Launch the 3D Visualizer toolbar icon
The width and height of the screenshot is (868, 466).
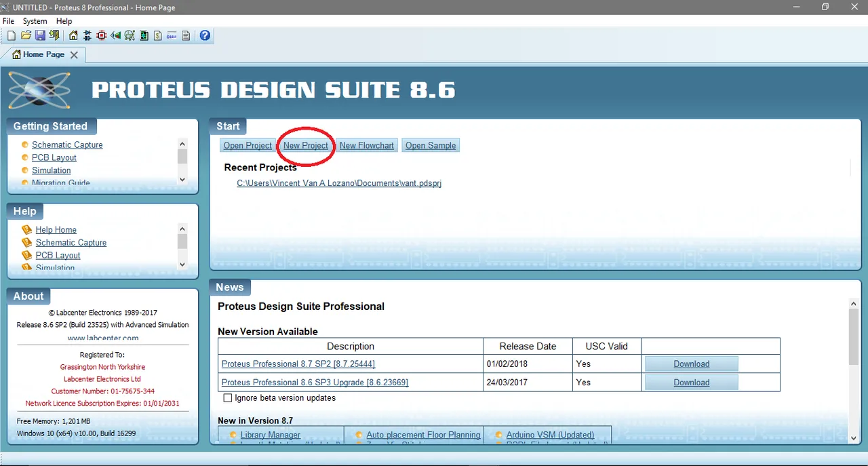point(116,35)
